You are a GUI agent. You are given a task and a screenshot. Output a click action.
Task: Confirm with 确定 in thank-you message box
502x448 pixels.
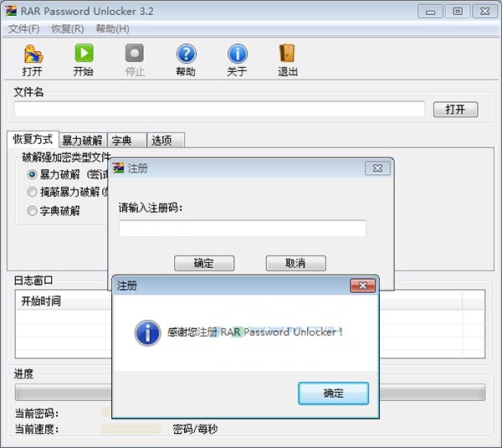pyautogui.click(x=333, y=394)
